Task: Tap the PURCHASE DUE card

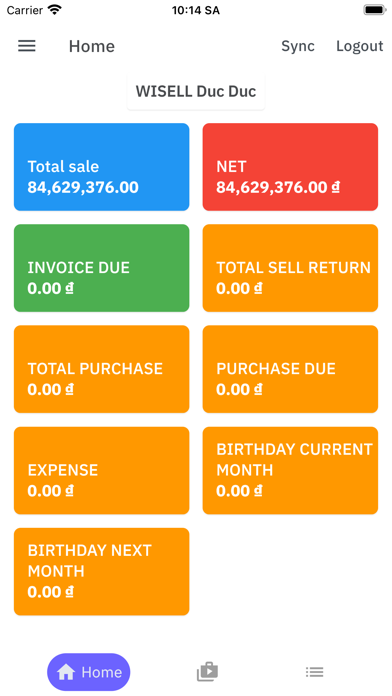Action: 290,369
